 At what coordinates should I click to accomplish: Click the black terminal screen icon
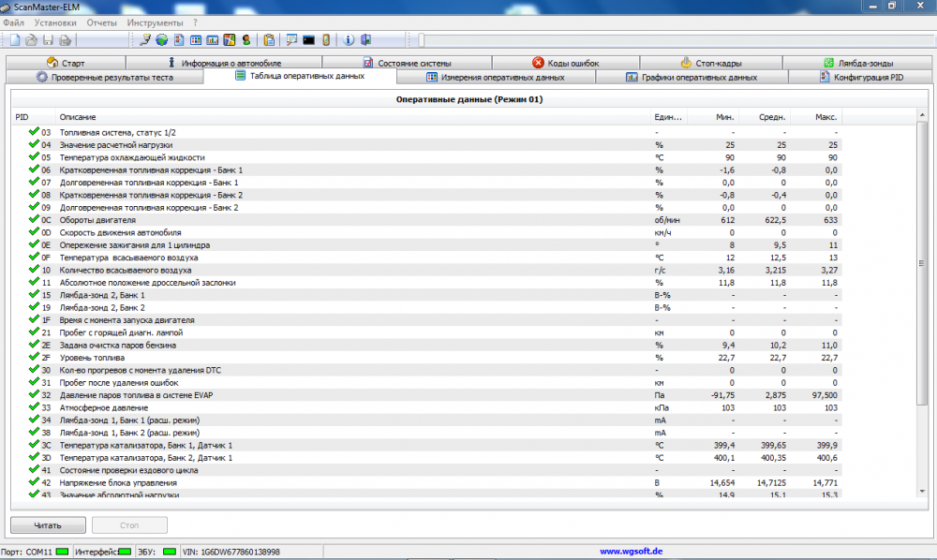pyautogui.click(x=308, y=39)
